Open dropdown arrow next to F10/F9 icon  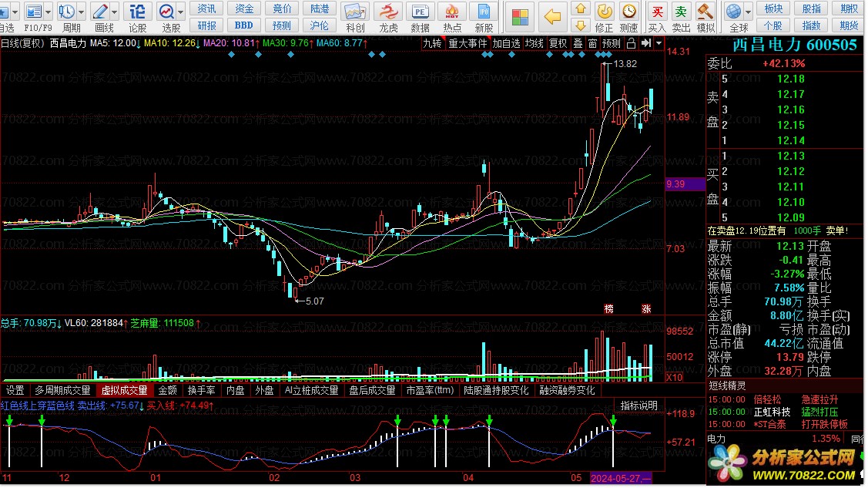[49, 11]
